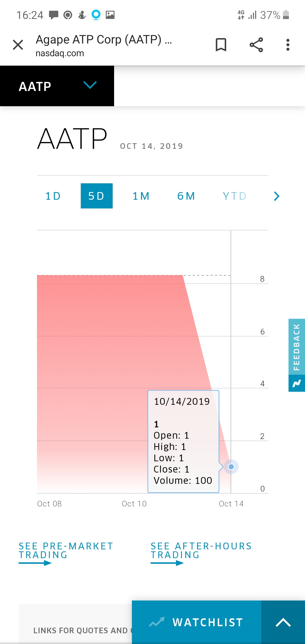Close the browser tab with X icon
Screen dimensions: 305x644
click(x=18, y=45)
